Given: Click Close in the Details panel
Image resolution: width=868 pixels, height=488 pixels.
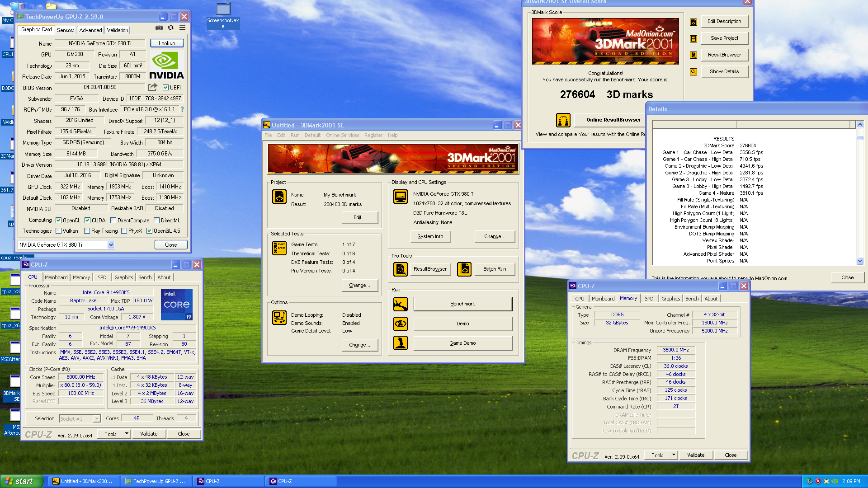Looking at the screenshot, I should [x=847, y=278].
